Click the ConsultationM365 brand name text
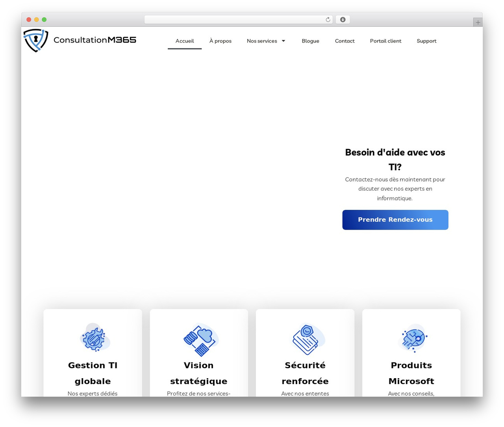Screen dimensions: 504x427 (95, 40)
